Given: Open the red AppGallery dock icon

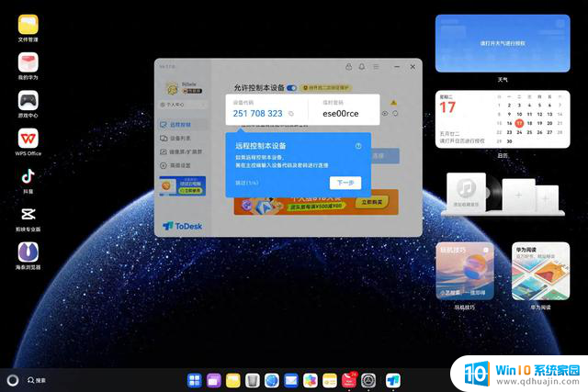Looking at the screenshot, I should tap(349, 380).
